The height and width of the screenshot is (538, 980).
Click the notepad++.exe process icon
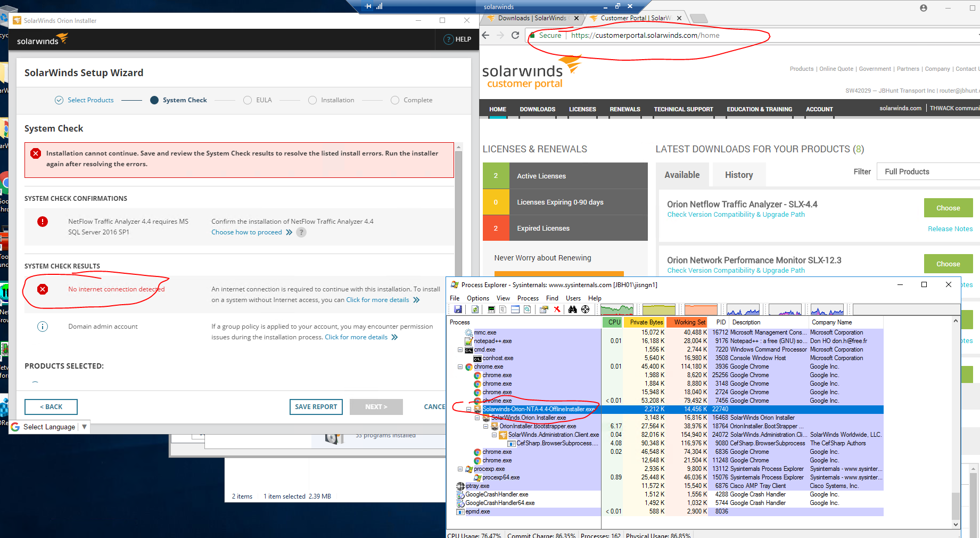[469, 341]
